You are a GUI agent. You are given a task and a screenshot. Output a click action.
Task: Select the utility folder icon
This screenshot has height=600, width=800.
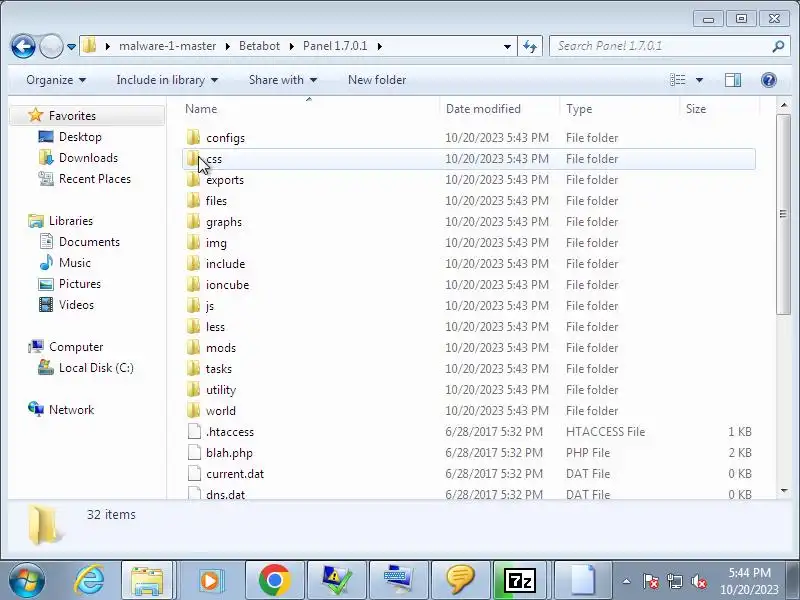193,389
